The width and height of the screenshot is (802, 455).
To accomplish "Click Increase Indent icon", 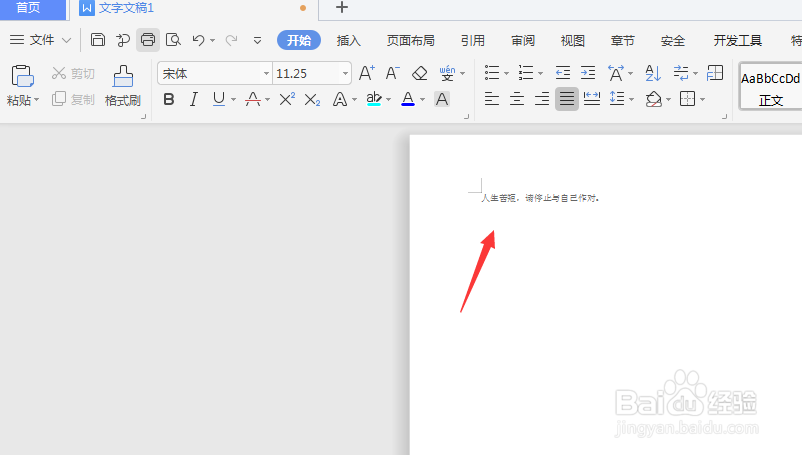I will (x=588, y=73).
